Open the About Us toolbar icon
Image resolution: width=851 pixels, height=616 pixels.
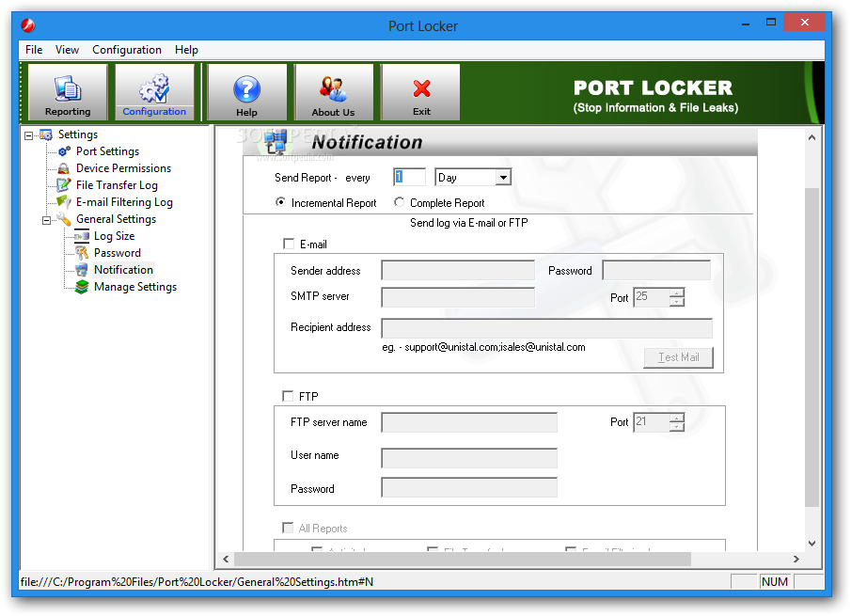click(333, 89)
